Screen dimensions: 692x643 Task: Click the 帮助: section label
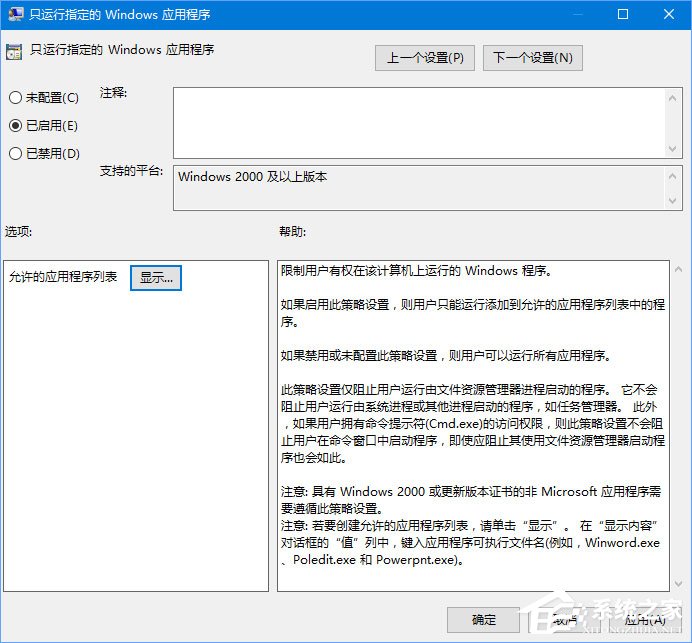pos(293,231)
